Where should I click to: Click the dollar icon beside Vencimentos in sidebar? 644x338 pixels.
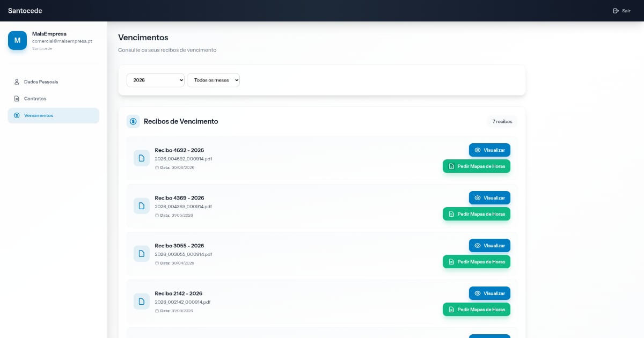[x=17, y=115]
